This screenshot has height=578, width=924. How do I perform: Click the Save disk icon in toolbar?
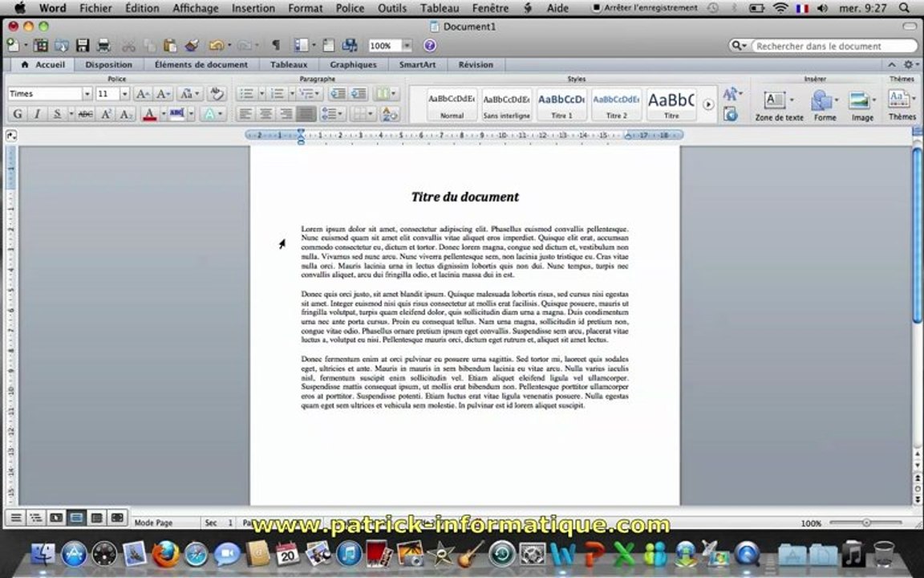[x=83, y=46]
